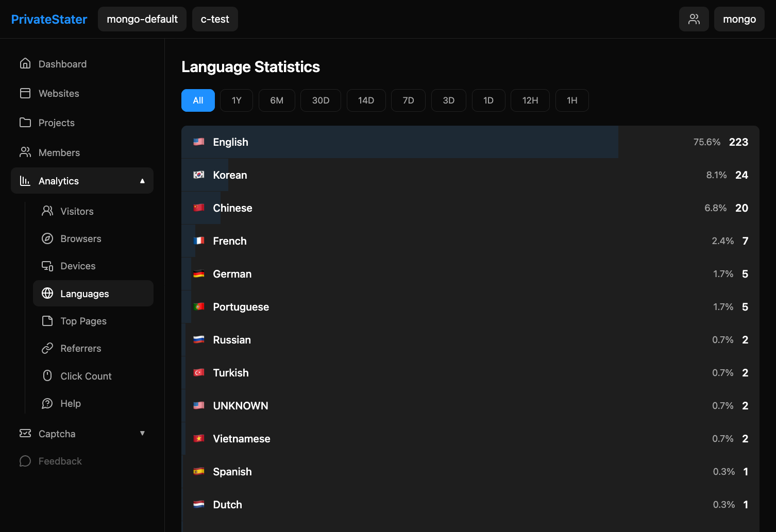Viewport: 776px width, 532px height.
Task: Open the Dashboard from sidebar
Action: point(62,63)
